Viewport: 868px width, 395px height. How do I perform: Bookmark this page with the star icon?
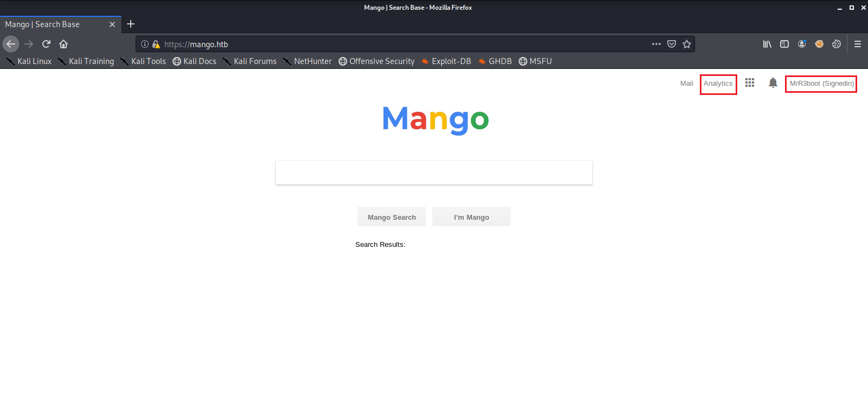point(687,44)
